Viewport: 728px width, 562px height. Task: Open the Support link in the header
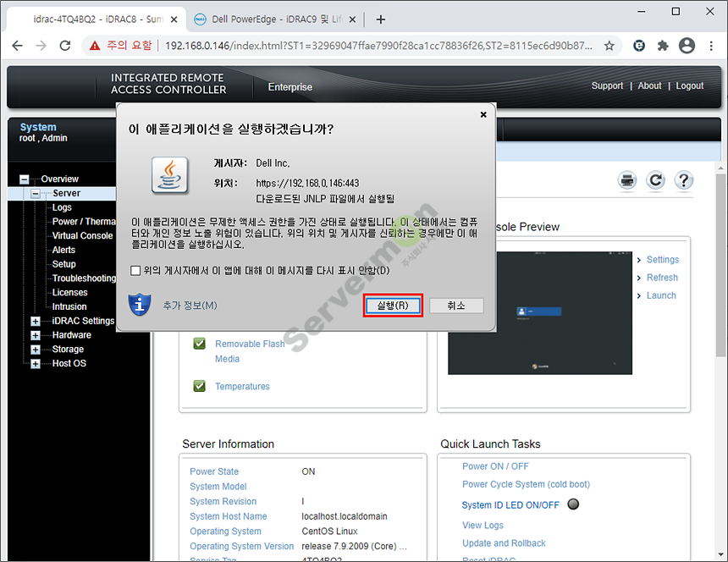[x=607, y=85]
